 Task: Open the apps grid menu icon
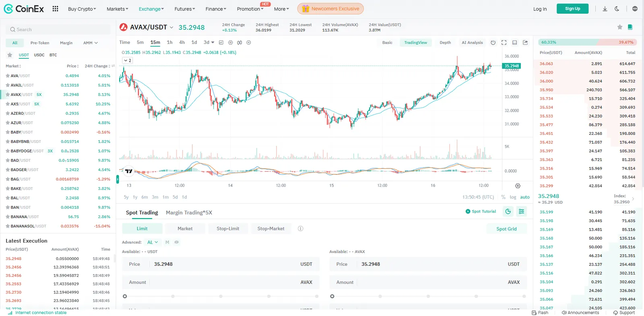pyautogui.click(x=55, y=8)
